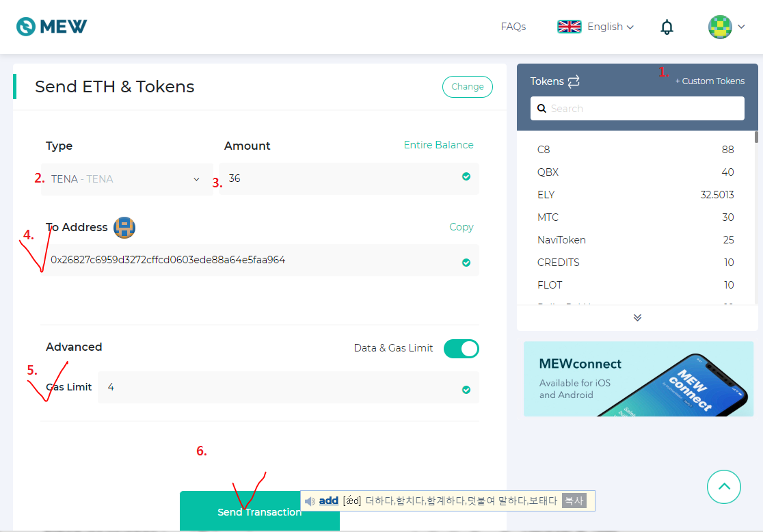Click the Gas Limit check mark
This screenshot has height=532, width=763.
pos(466,389)
